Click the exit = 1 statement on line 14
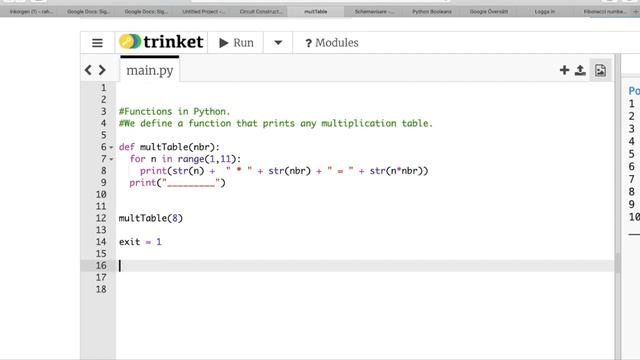The image size is (640, 360). pyautogui.click(x=140, y=242)
